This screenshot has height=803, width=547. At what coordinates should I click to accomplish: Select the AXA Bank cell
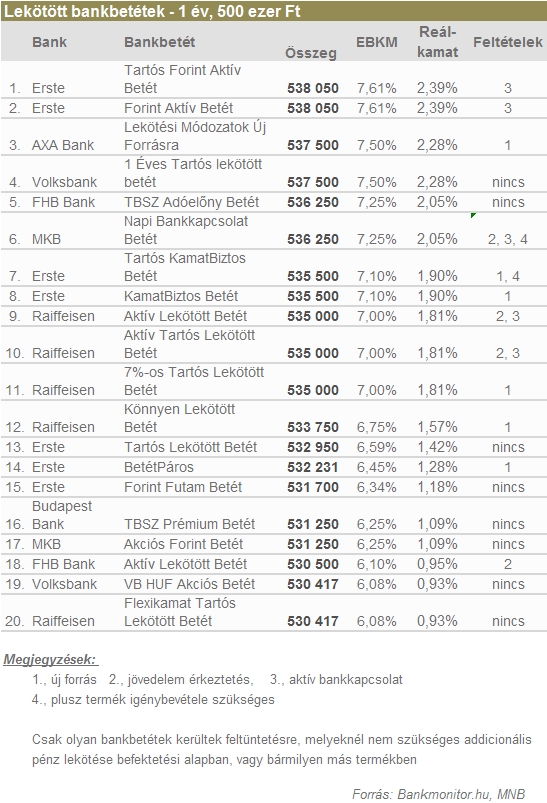click(x=63, y=145)
